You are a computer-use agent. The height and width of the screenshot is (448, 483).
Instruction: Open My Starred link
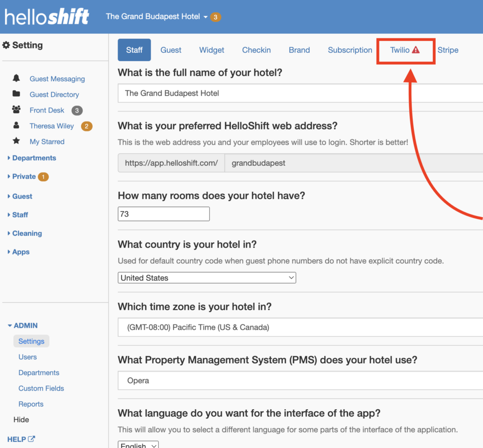(x=47, y=142)
